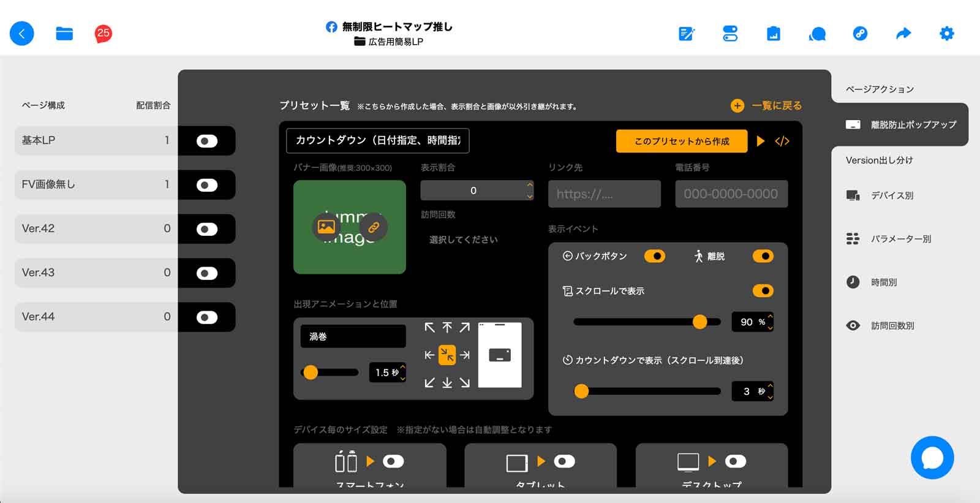Open the link icon in top toolbar
This screenshot has height=503, width=980.
click(860, 33)
